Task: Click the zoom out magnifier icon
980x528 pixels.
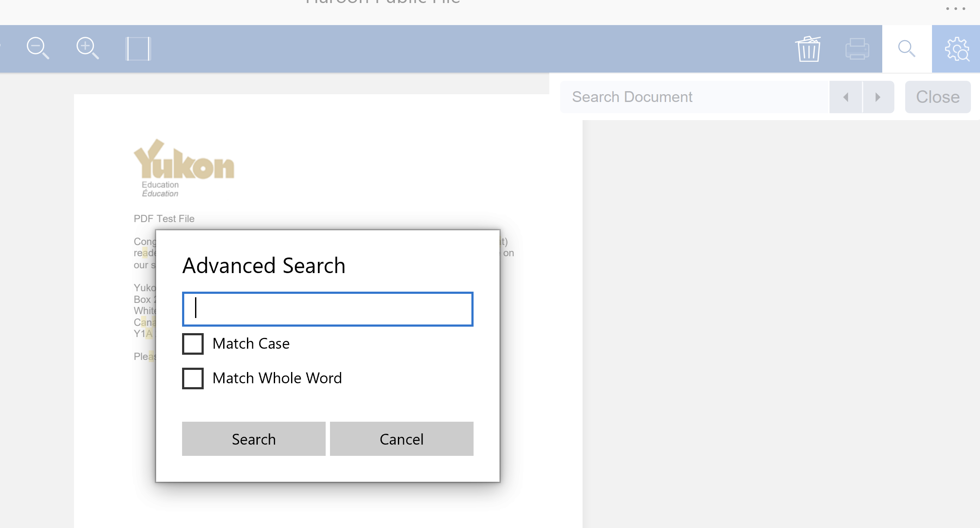Action: [x=38, y=48]
